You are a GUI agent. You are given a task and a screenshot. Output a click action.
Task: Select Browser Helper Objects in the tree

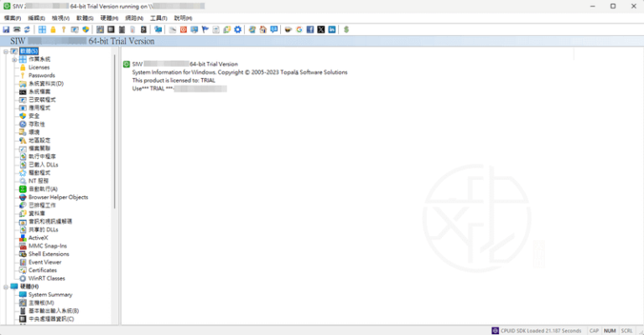[57, 197]
